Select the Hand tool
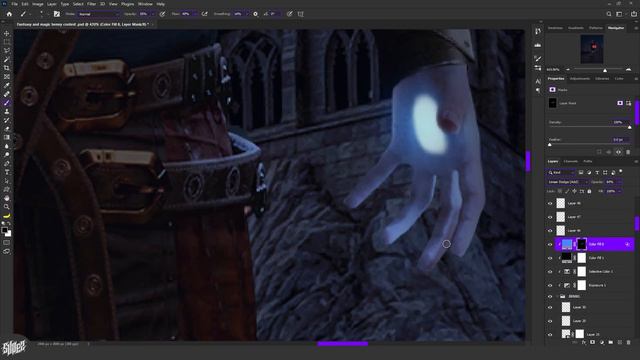Viewport: 640px width, 360px height. pos(7,198)
